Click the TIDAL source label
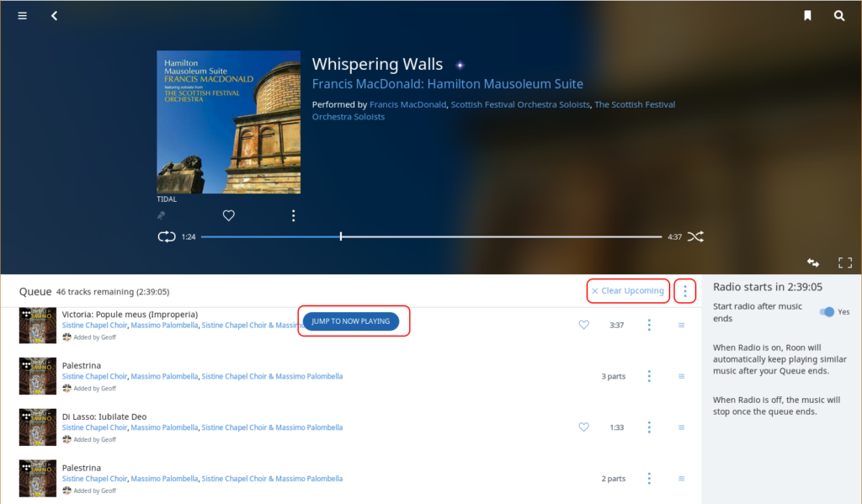The width and height of the screenshot is (862, 504). (167, 199)
